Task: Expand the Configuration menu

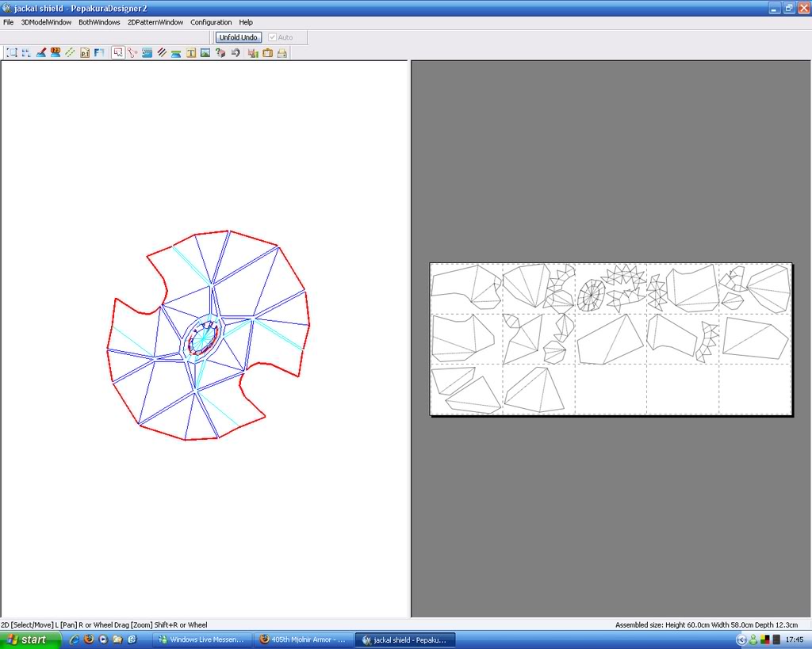Action: pyautogui.click(x=211, y=22)
